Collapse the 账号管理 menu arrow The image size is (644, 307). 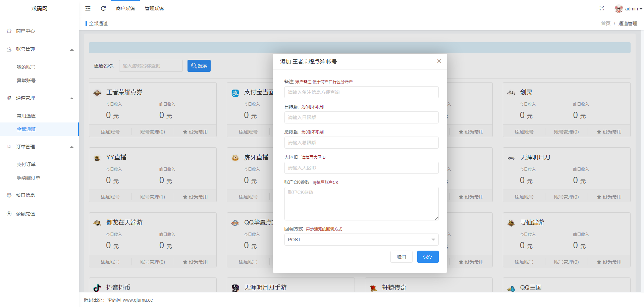[72, 50]
